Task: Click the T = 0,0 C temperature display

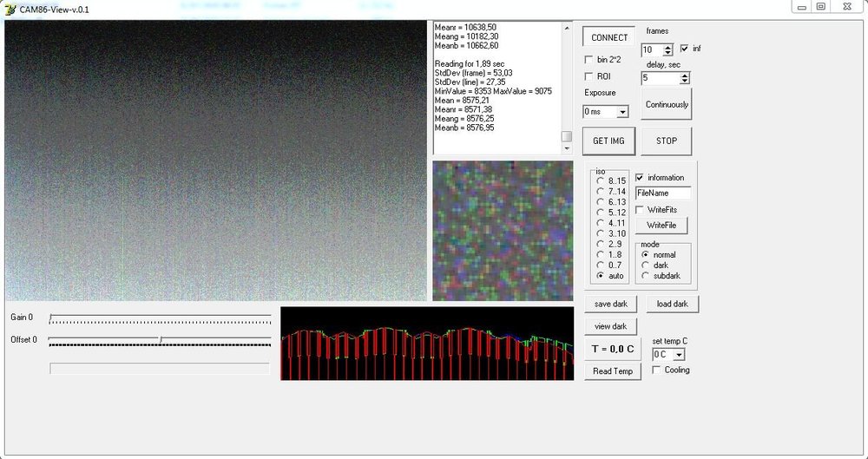Action: 612,349
